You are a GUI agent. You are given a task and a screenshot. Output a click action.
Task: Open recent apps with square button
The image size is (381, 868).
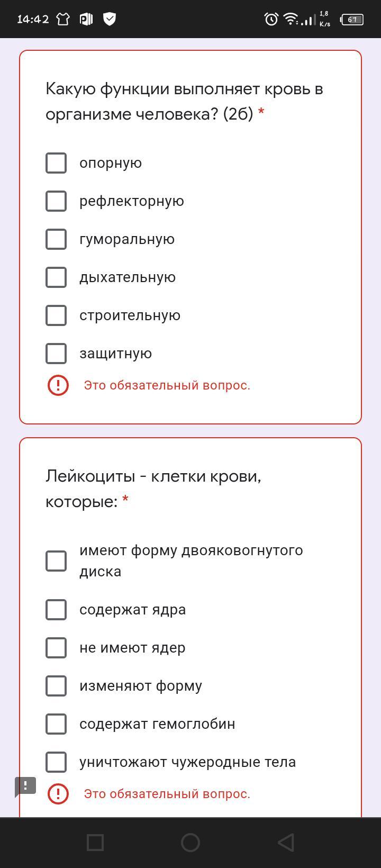[x=95, y=843]
